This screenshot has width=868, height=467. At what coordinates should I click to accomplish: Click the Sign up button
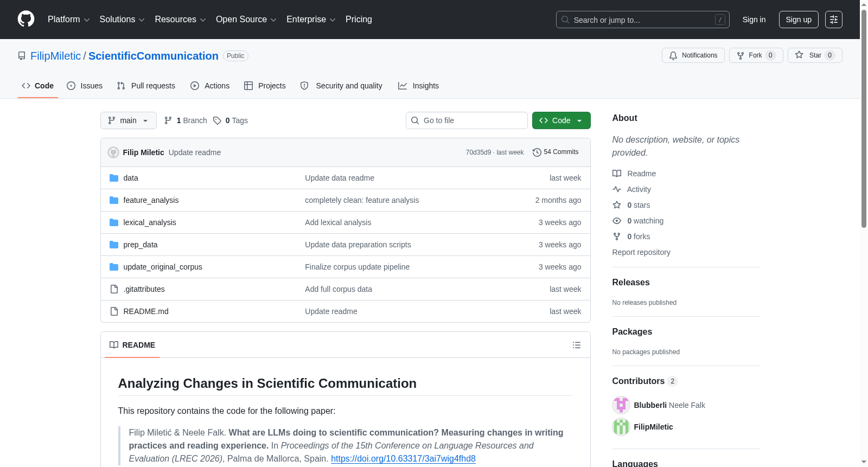[799, 20]
